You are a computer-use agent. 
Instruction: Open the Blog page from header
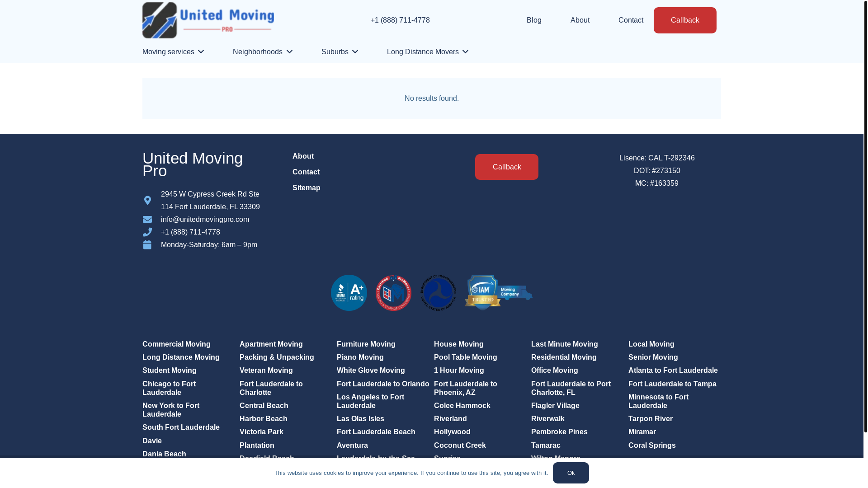click(534, 20)
